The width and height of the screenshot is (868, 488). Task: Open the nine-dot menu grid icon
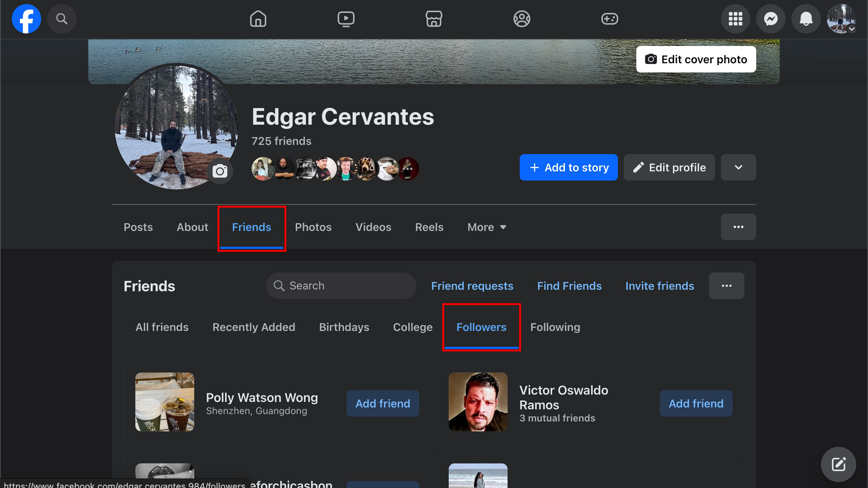[735, 19]
